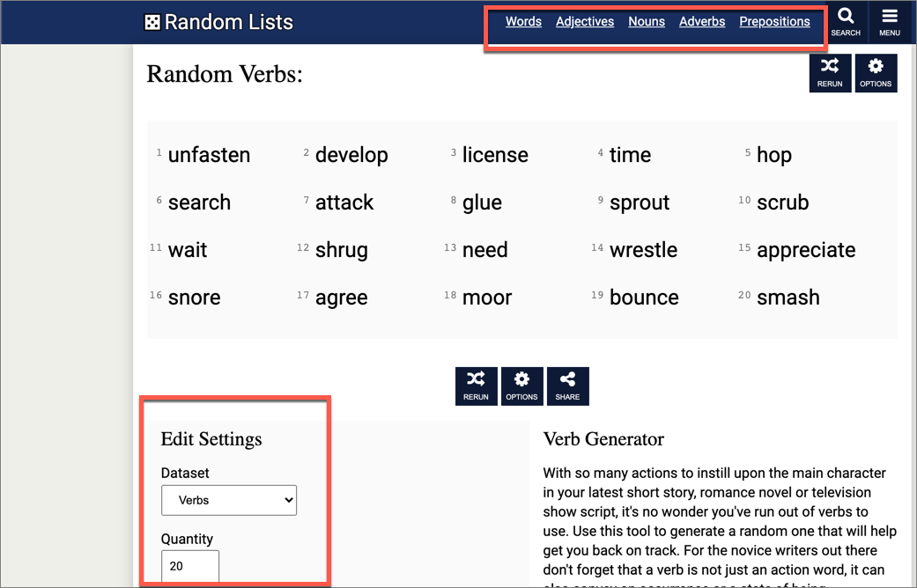Open the Search icon in header
This screenshot has width=917, height=588.
click(846, 22)
